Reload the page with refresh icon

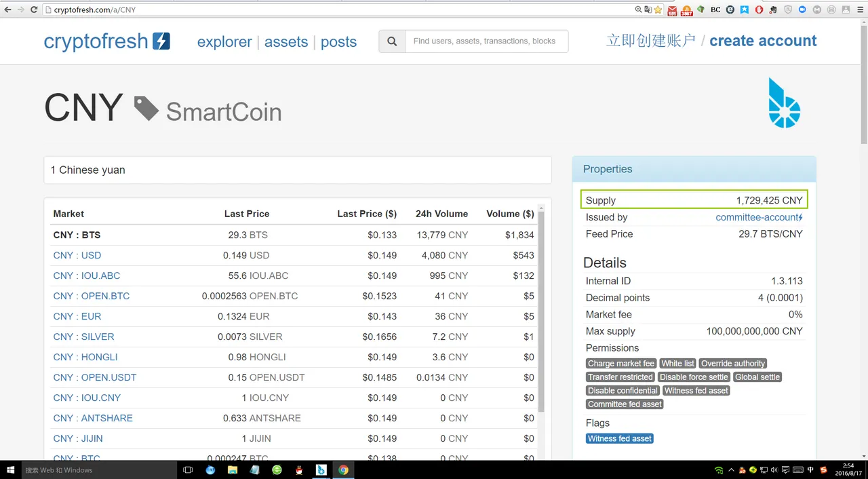pos(33,9)
